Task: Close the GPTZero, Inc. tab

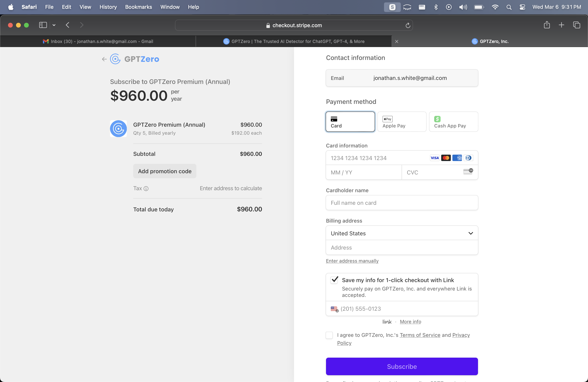Action: 397,42
